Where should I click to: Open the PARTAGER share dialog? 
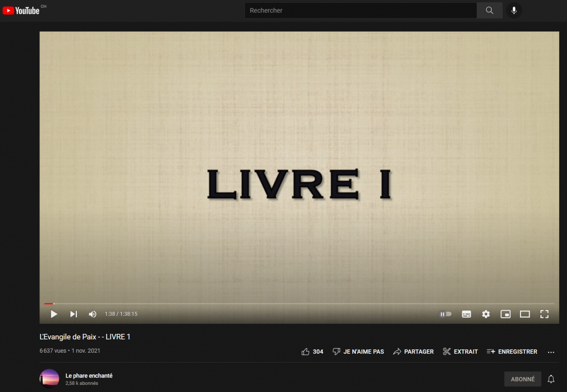413,352
